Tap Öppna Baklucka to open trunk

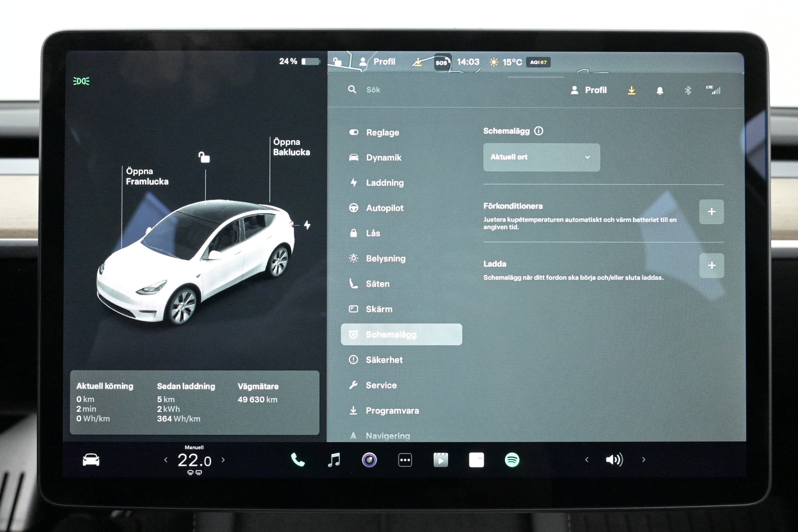pyautogui.click(x=291, y=147)
